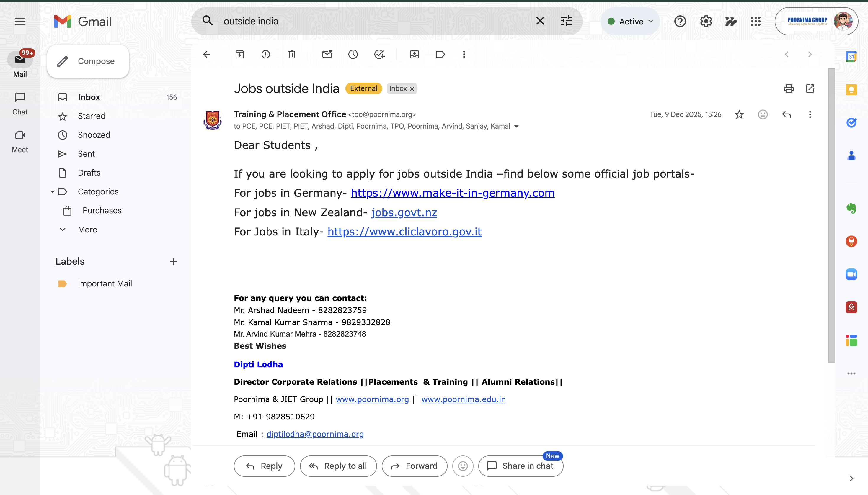868x495 pixels.
Task: Print the entire email conversation
Action: 788,89
